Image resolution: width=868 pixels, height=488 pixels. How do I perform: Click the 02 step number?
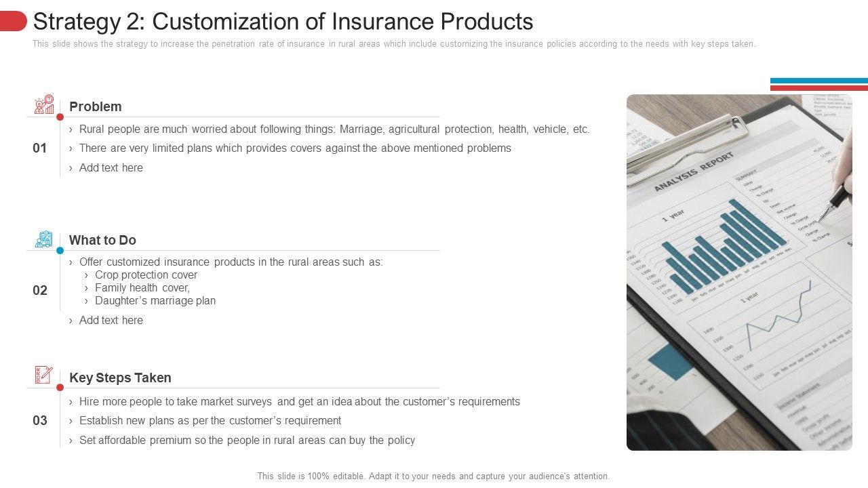click(x=40, y=290)
